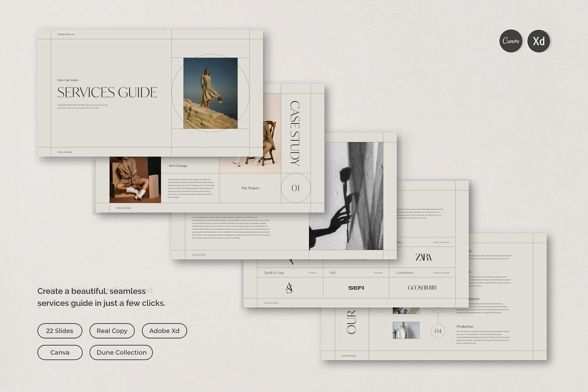Click the circled 01 number
Viewport: 588px width, 392px height.
pos(295,188)
